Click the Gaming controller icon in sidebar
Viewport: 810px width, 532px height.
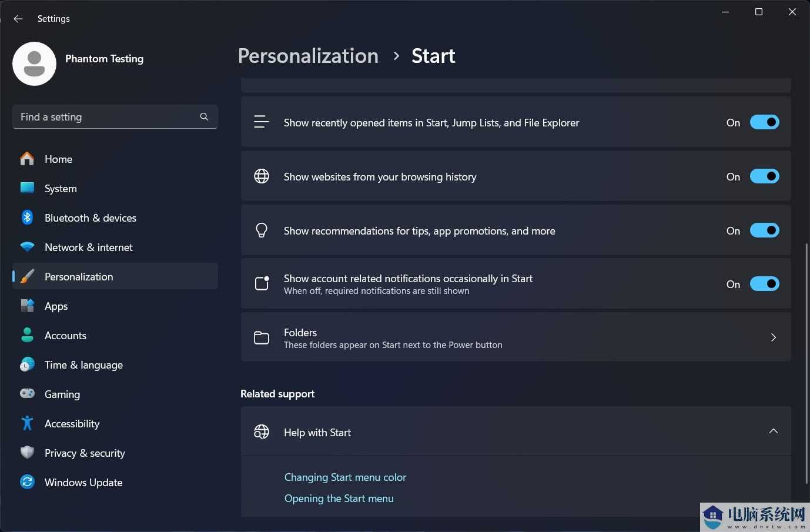(x=27, y=394)
